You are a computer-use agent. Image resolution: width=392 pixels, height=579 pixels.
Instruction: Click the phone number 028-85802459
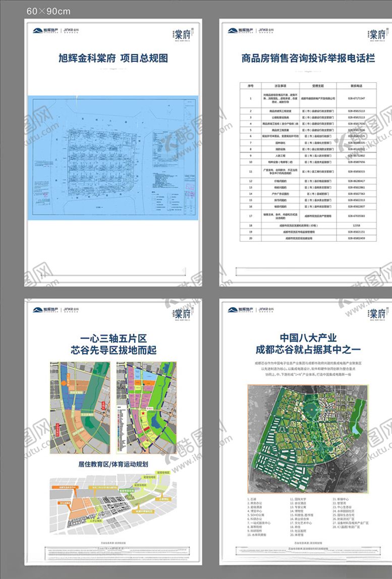click(x=357, y=238)
